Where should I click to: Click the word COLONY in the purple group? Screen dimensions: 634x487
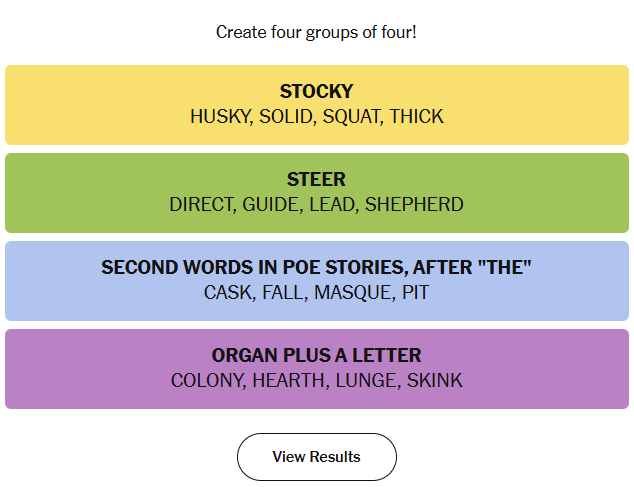[205, 381]
